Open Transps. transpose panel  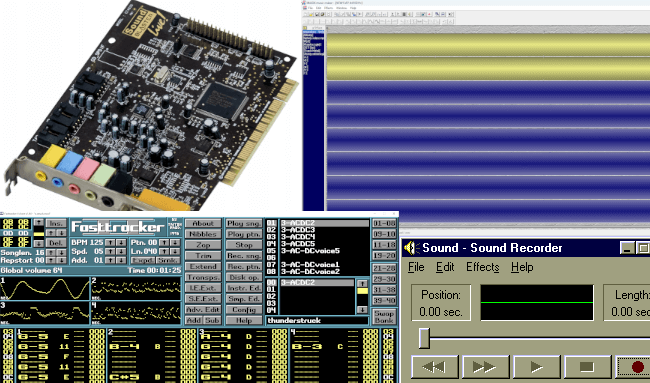click(203, 277)
